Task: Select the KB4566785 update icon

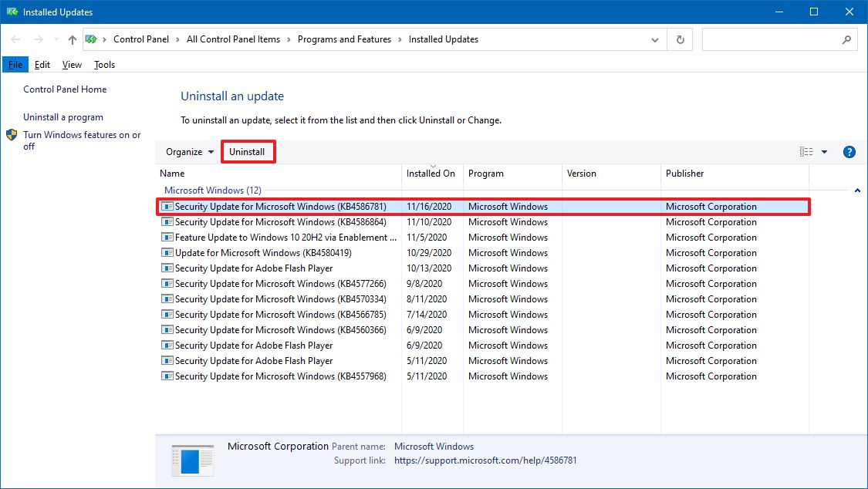Action: 167,315
